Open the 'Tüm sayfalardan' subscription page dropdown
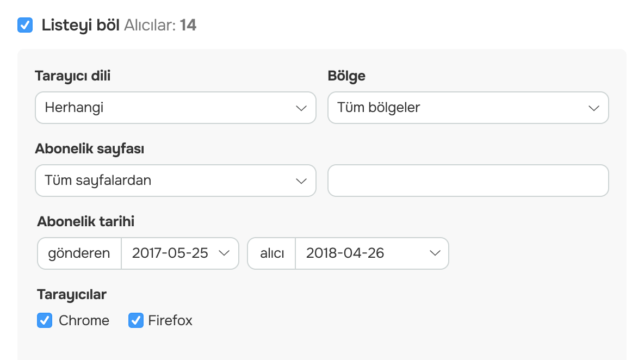 [175, 181]
